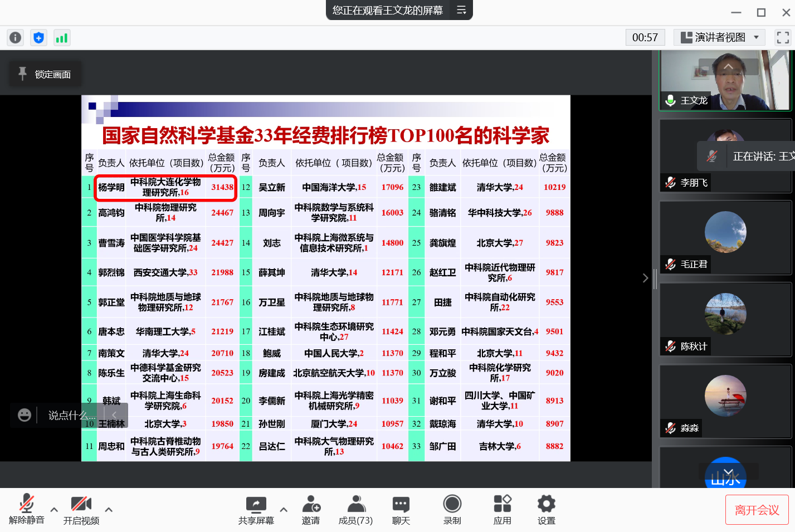Open the 演讲者视图 view dropdown
The height and width of the screenshot is (532, 795).
coord(720,37)
